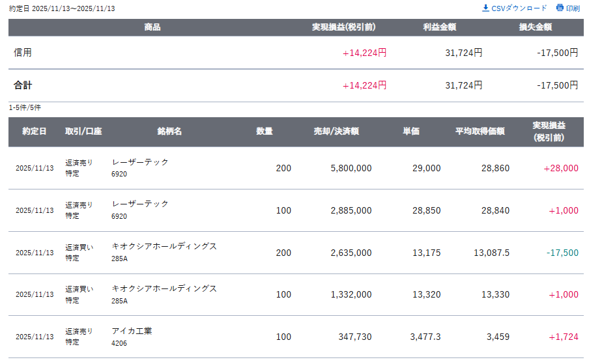Click キオクシアホールディングス in the 2,635,000 row
The image size is (602, 364).
(164, 247)
